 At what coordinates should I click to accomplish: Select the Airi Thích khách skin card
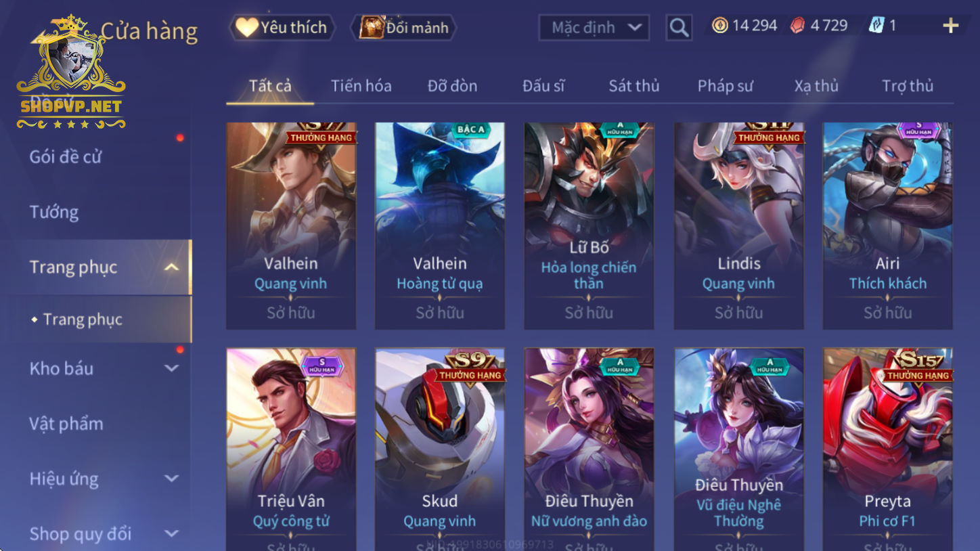887,226
